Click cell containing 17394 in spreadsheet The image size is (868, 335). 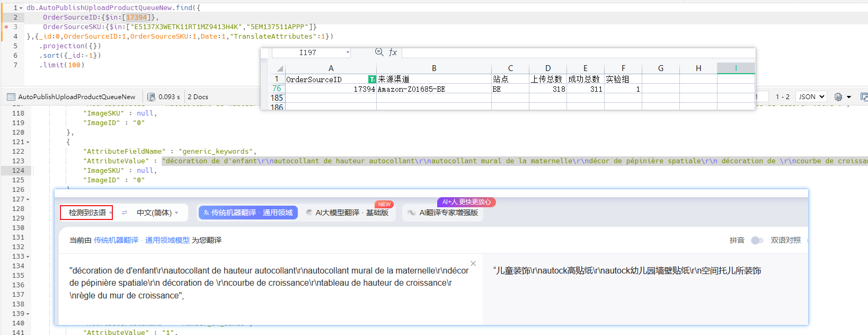click(x=331, y=89)
